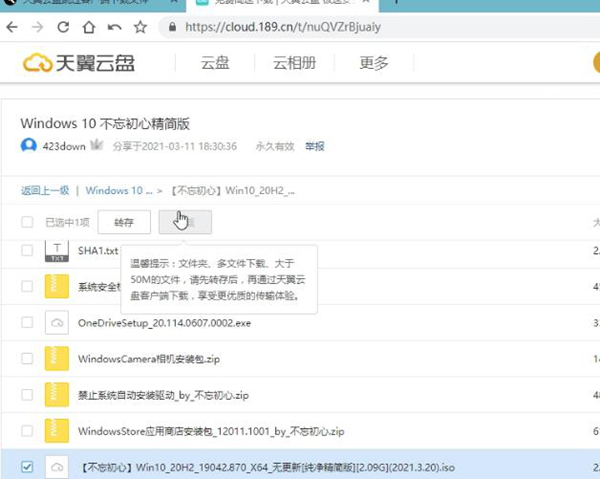Click the padlock security icon

[173, 27]
